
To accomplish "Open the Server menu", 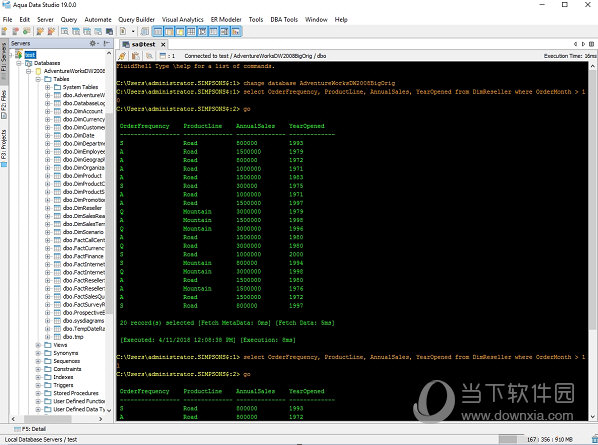I will 45,19.
